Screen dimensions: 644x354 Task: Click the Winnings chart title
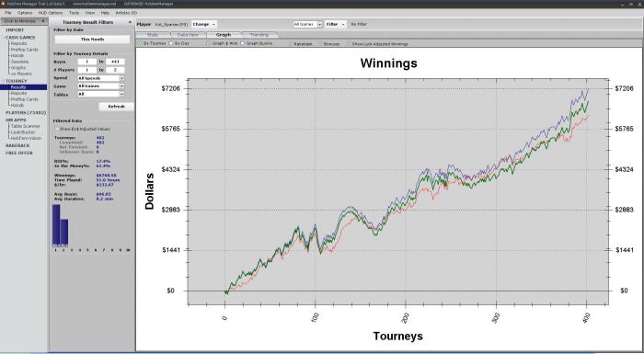click(388, 63)
